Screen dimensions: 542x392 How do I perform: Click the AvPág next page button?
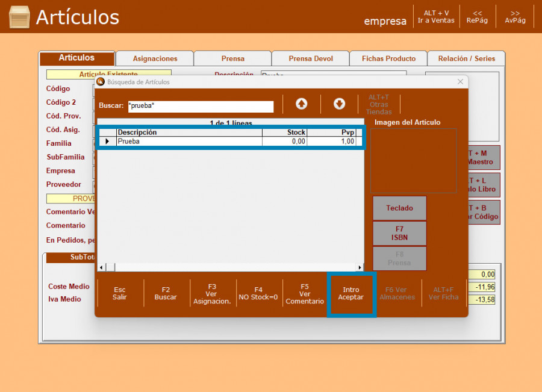pyautogui.click(x=515, y=17)
